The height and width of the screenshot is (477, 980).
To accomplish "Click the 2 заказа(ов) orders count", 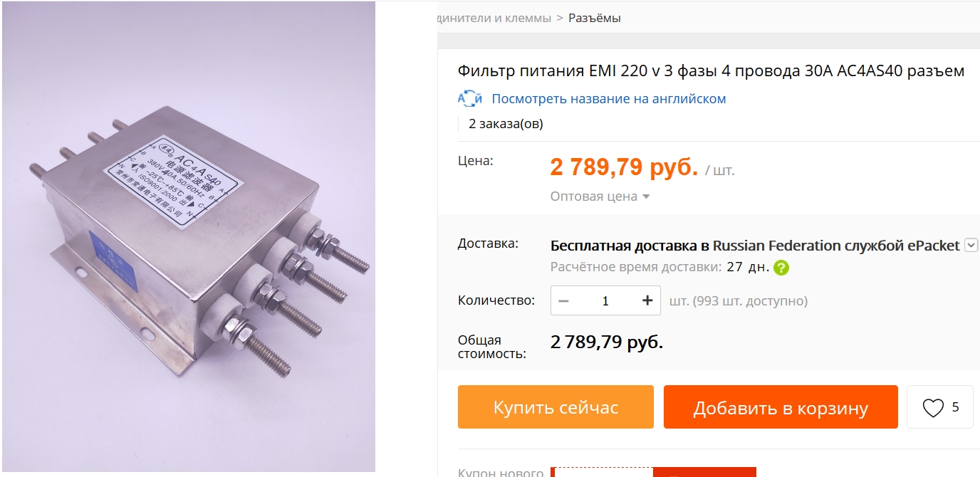I will 506,124.
